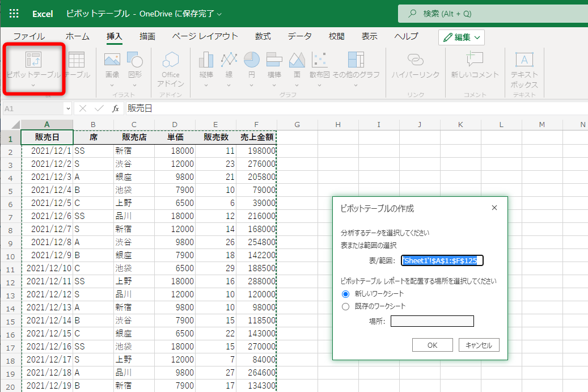588x392 pixels.
Task: Click OK to create the pivot table
Action: pos(432,344)
